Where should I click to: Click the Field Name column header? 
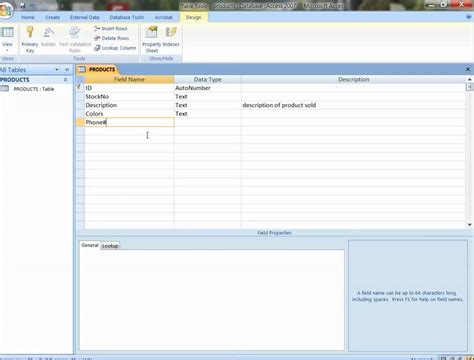click(x=129, y=79)
